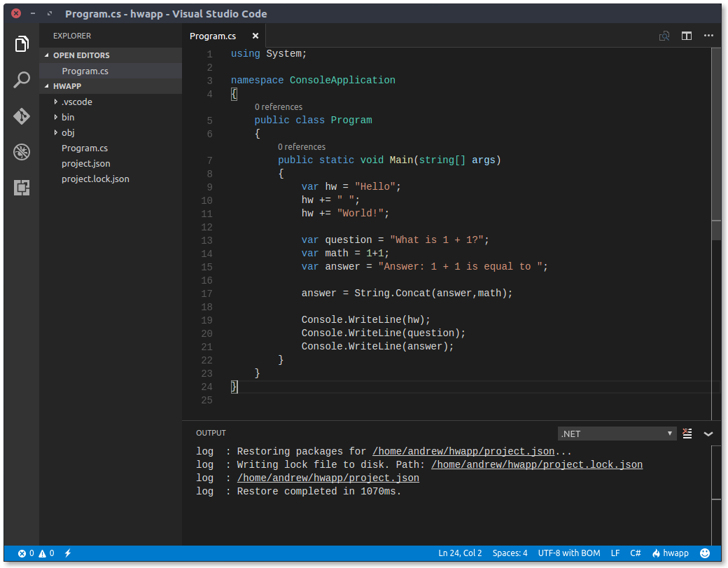
Task: Clear the output panel with clear icon
Action: [x=687, y=434]
